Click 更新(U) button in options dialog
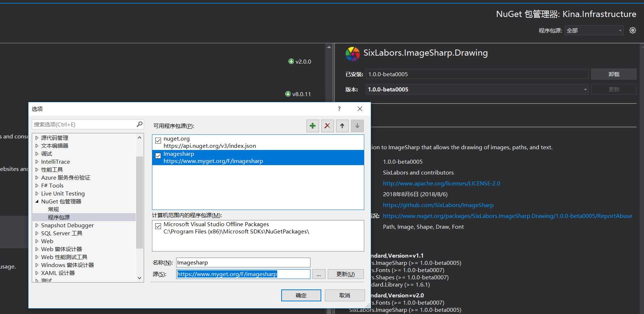The height and width of the screenshot is (314, 644). pos(345,274)
